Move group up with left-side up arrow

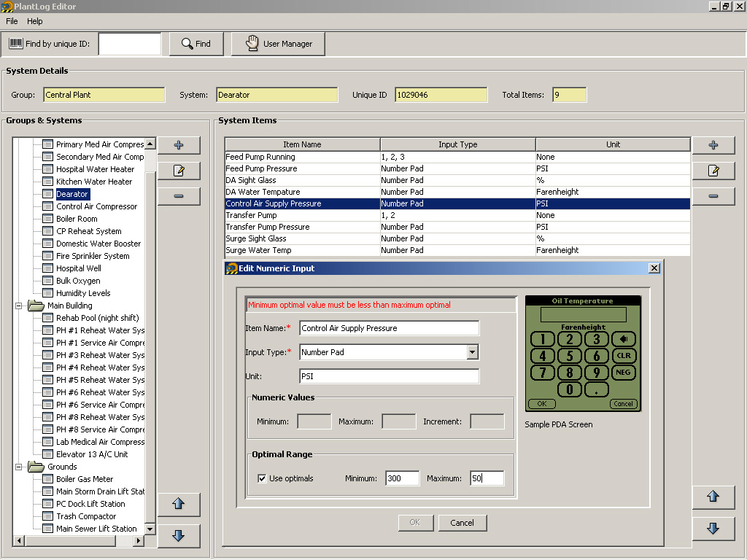[179, 504]
